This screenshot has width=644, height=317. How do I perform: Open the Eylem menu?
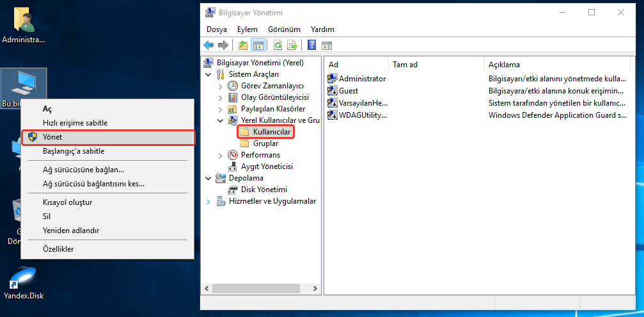point(247,29)
